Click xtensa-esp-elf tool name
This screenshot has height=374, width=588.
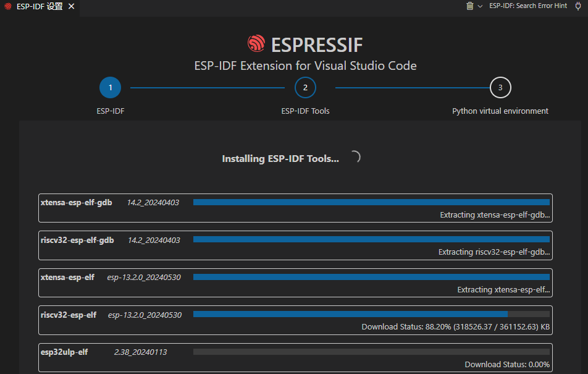(x=67, y=277)
